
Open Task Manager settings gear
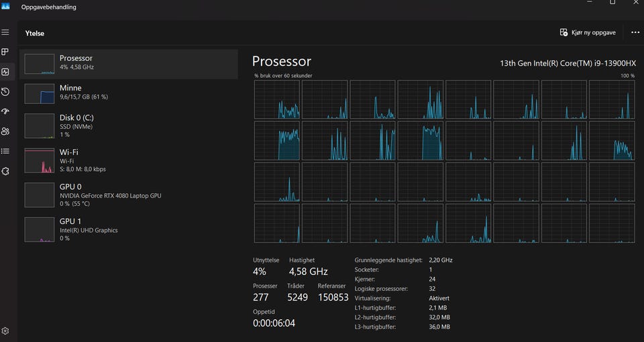(x=5, y=331)
